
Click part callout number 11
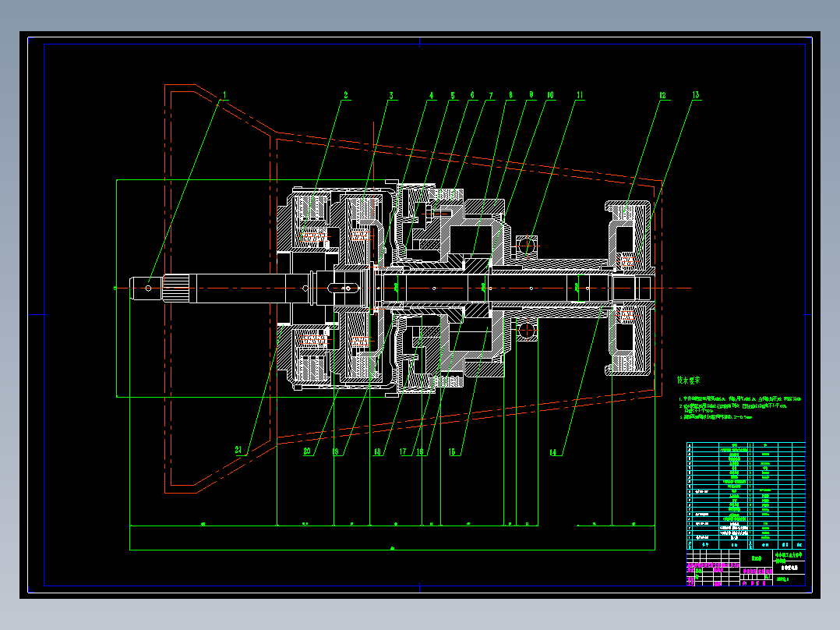(580, 95)
